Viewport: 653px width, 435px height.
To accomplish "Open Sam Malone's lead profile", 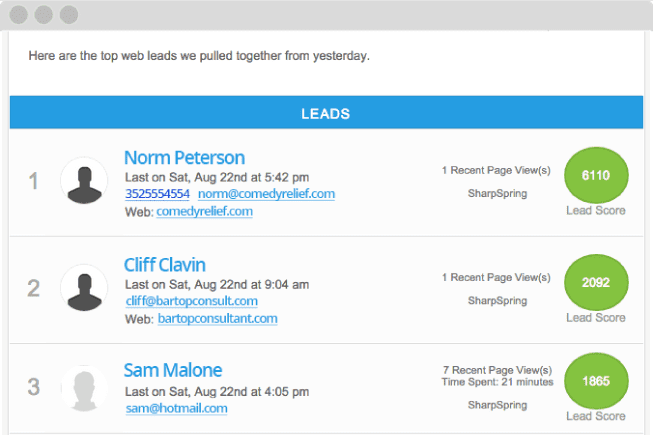I will [173, 370].
